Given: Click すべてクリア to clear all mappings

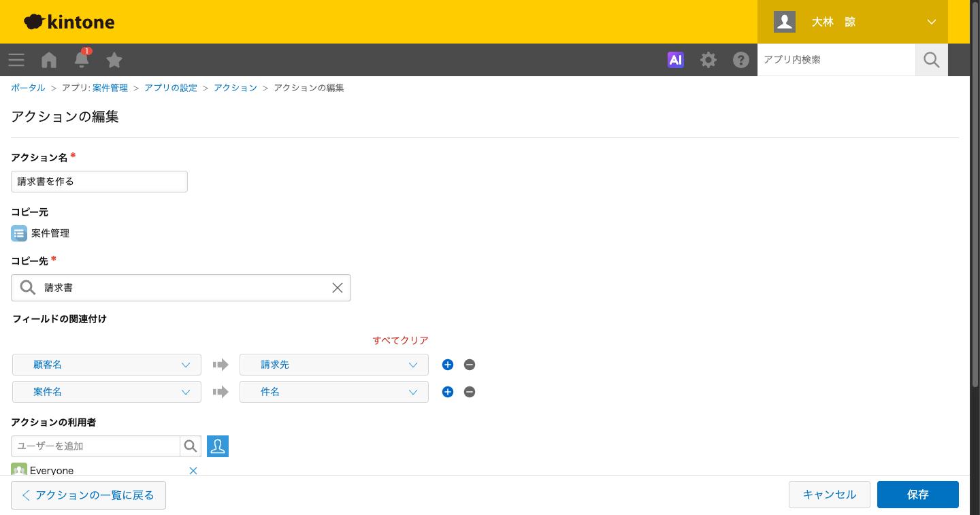Looking at the screenshot, I should coord(401,340).
